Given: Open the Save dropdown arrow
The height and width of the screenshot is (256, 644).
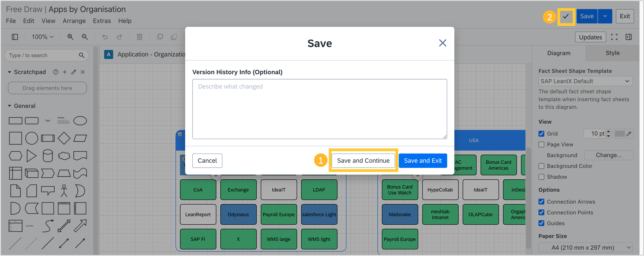Looking at the screenshot, I should click(x=605, y=16).
